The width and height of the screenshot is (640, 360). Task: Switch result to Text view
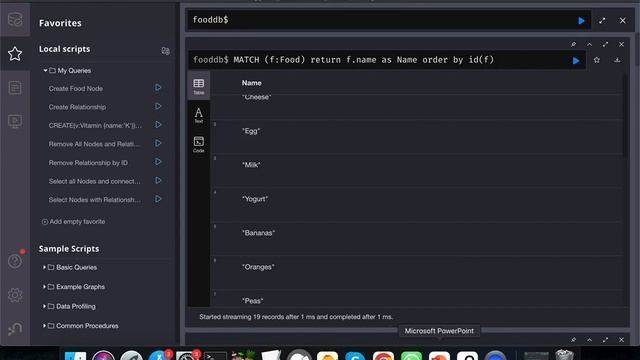[199, 115]
